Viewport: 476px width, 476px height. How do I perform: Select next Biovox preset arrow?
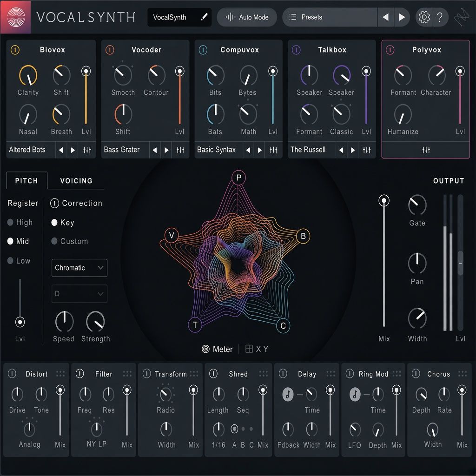tap(73, 150)
